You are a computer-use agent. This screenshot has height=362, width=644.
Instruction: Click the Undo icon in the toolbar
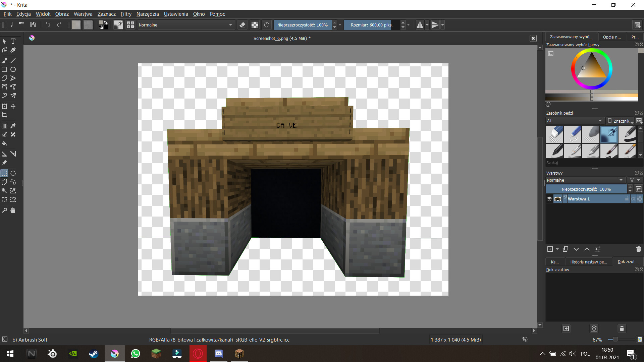[47, 24]
